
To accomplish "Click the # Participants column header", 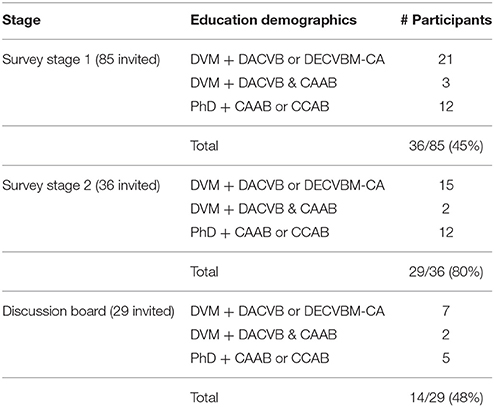I will click(x=446, y=20).
